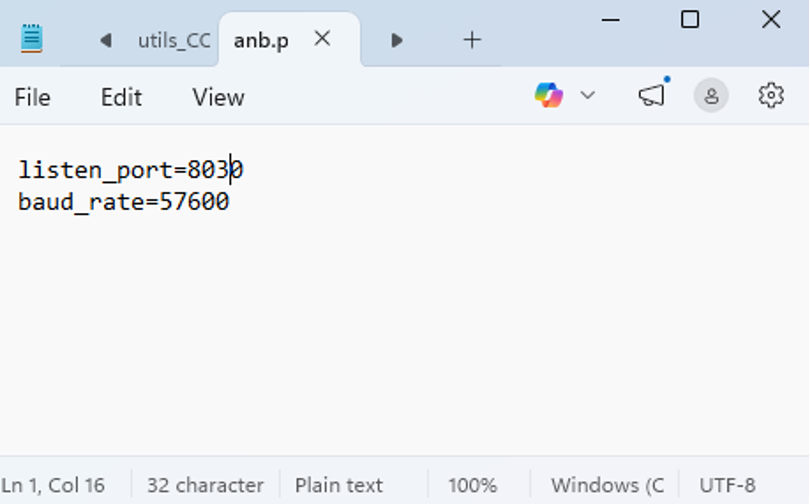Viewport: 810px width, 504px height.
Task: Add a new tab with the plus button
Action: [x=472, y=40]
